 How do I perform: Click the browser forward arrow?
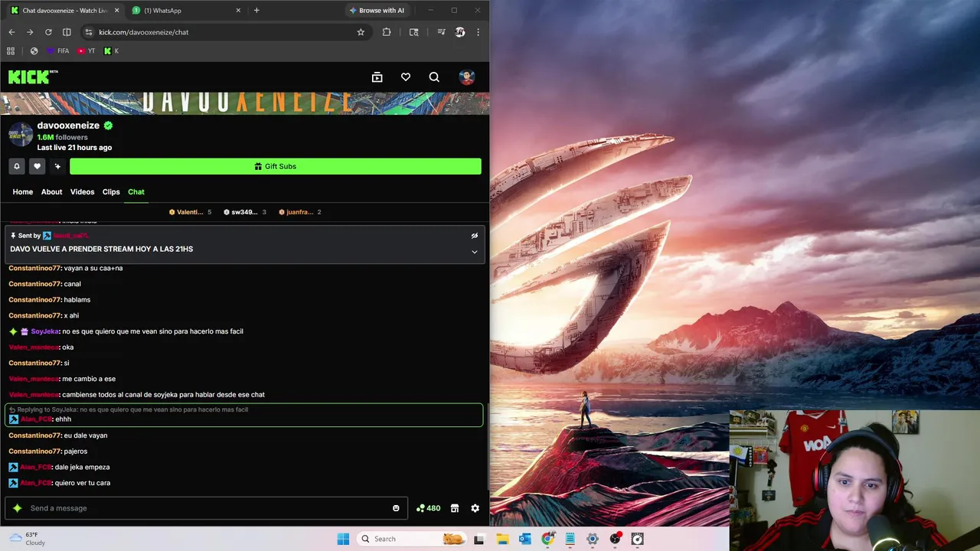coord(30,32)
